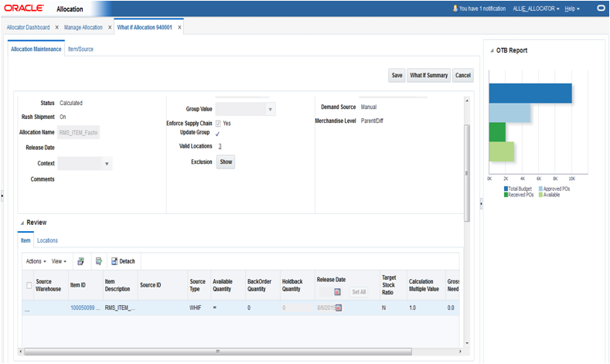Switch to the Manage Allocation tab
Screen dimensions: 610x364
point(83,28)
